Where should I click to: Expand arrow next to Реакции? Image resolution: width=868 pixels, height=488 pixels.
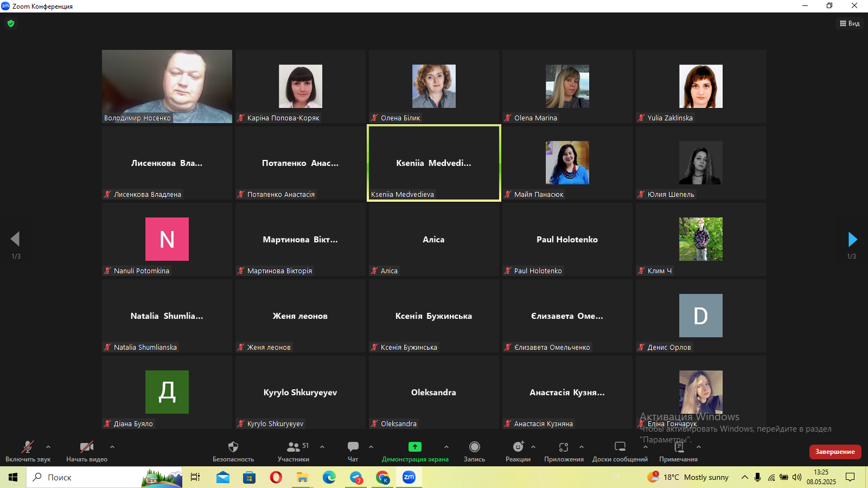pyautogui.click(x=533, y=447)
